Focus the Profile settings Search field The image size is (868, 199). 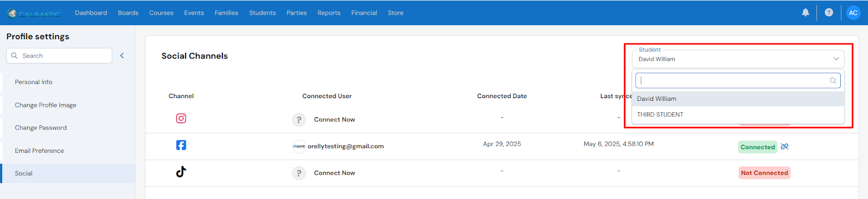point(59,56)
